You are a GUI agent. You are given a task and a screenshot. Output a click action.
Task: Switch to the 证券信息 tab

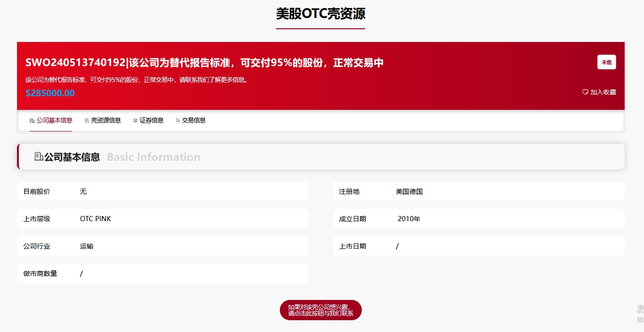coord(148,121)
